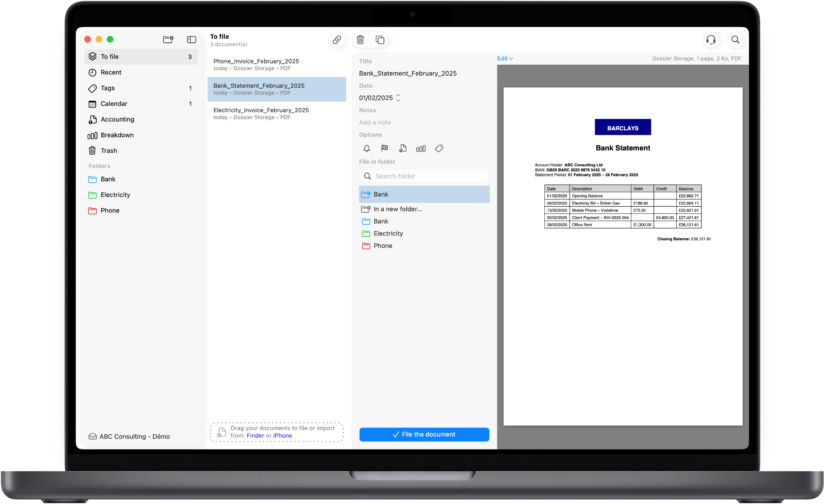Toggle the checkered flag option
This screenshot has height=504, width=825.
tap(384, 148)
